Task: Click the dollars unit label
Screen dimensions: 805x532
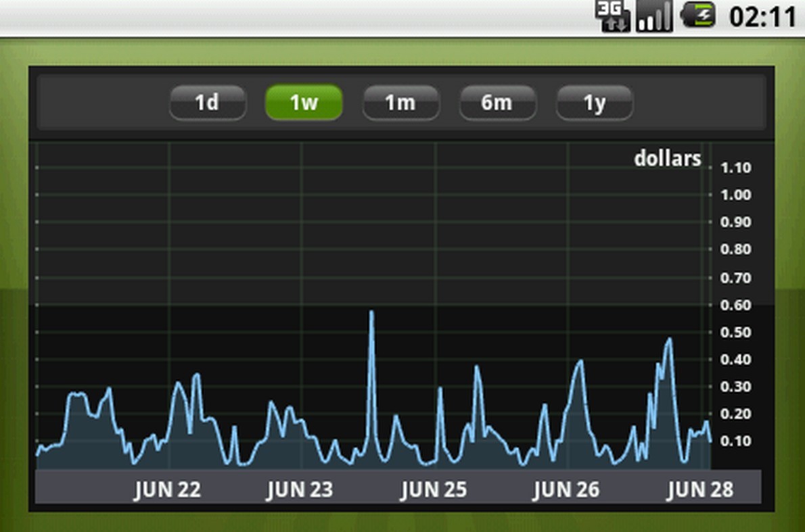Action: click(667, 159)
